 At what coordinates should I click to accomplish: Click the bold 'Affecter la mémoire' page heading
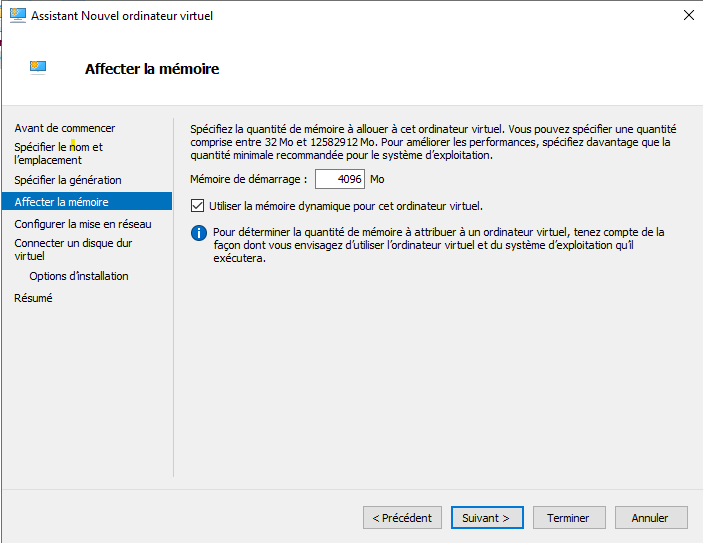point(152,69)
